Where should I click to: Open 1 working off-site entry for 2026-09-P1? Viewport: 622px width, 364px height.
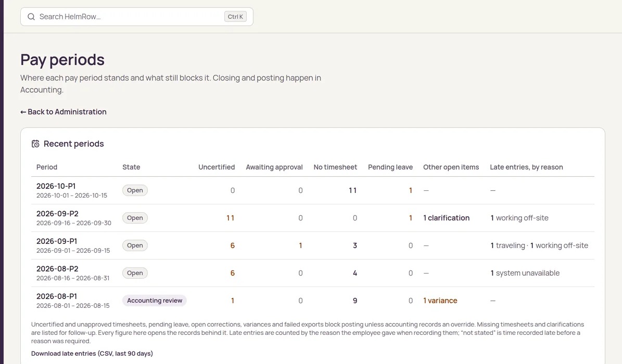point(560,245)
